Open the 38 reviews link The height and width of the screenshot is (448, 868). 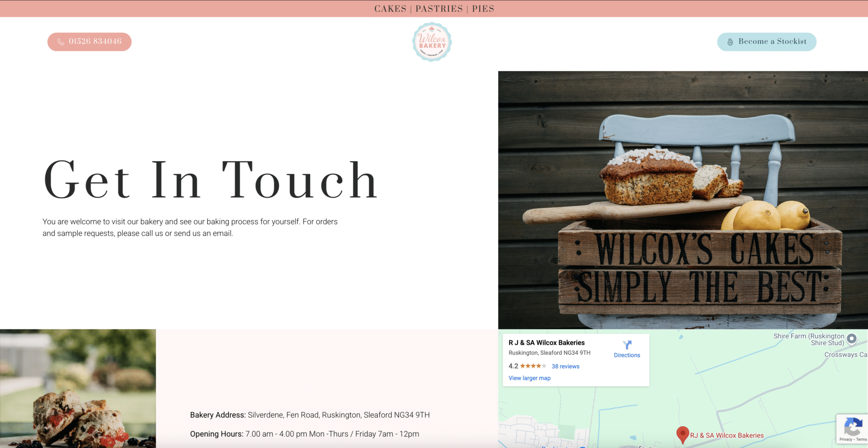(565, 367)
